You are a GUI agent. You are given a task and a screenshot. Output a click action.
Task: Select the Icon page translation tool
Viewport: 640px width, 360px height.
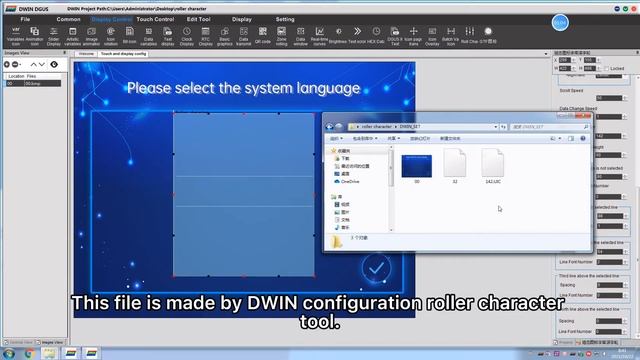point(413,36)
